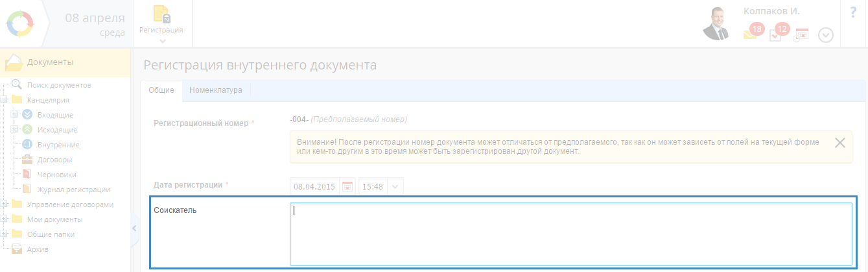868x272 pixels.
Task: Click the 08.04.2015 date field
Action: click(314, 186)
